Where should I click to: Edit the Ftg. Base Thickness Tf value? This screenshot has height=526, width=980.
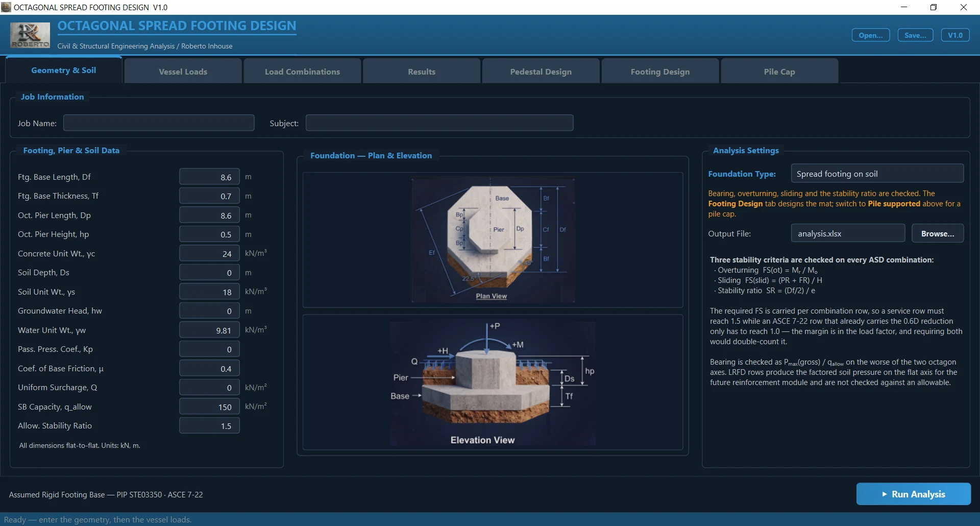click(x=209, y=196)
